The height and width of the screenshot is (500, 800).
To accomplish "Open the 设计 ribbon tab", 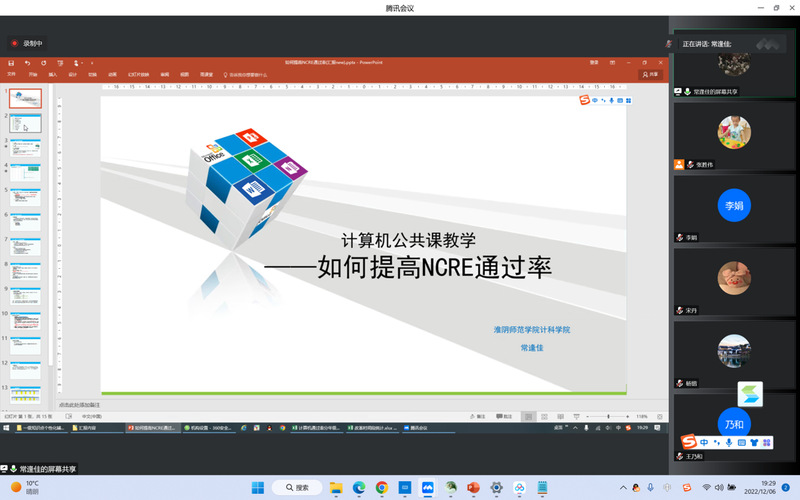I will click(x=72, y=74).
